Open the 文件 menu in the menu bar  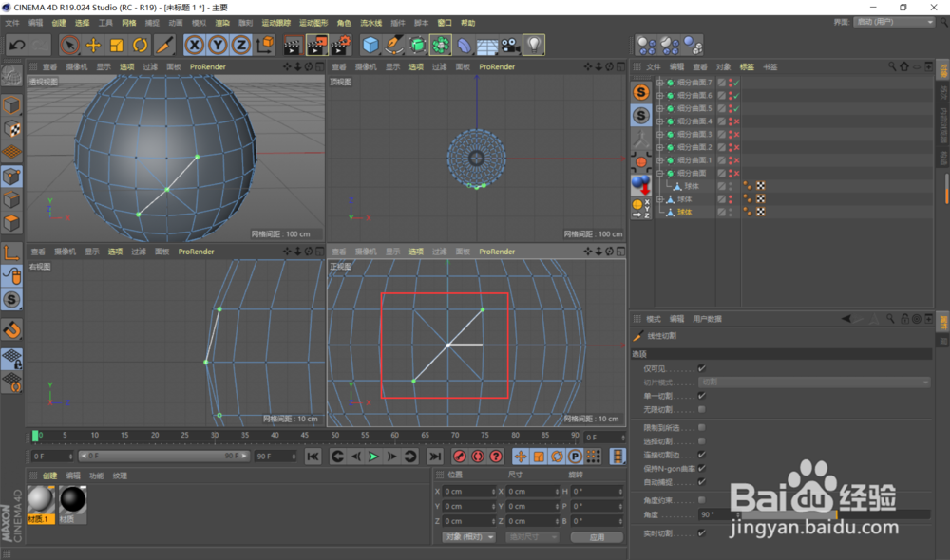tap(12, 23)
